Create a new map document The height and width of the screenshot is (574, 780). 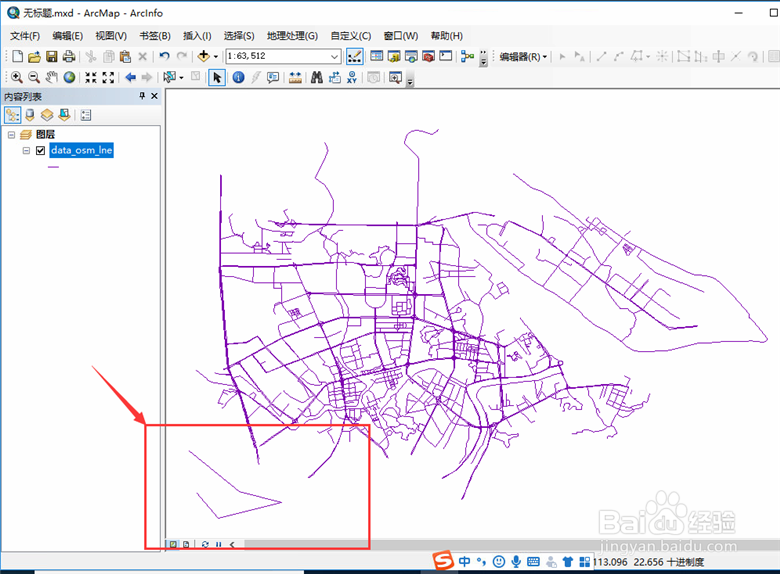pyautogui.click(x=17, y=56)
